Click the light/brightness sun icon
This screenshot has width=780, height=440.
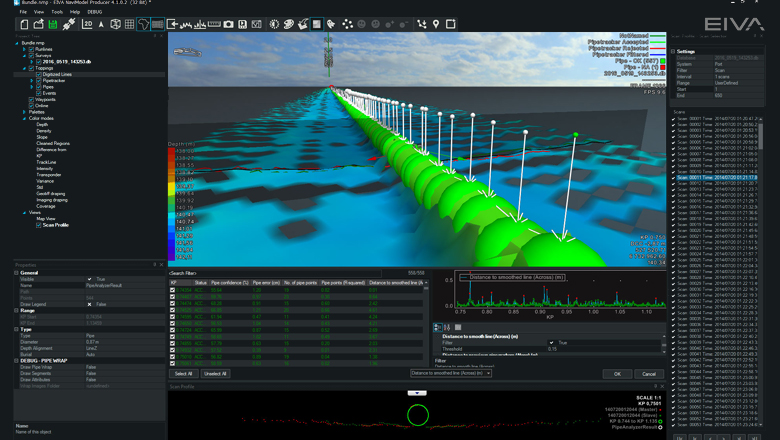pos(274,24)
